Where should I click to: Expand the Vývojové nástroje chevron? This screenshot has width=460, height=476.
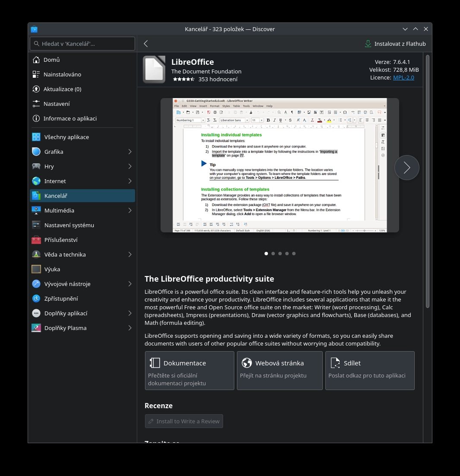(130, 284)
